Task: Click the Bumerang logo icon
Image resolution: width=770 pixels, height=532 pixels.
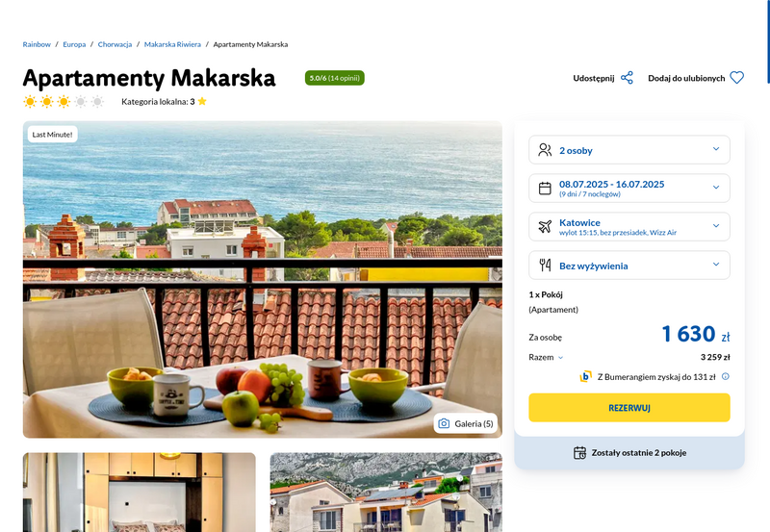Action: [585, 376]
